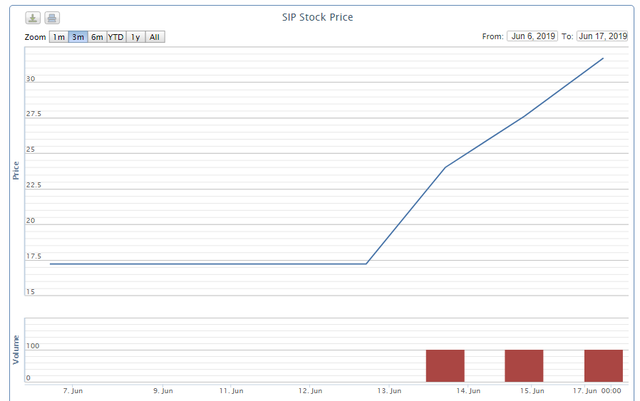Select the 3m zoom range
This screenshot has width=640, height=401.
78,37
